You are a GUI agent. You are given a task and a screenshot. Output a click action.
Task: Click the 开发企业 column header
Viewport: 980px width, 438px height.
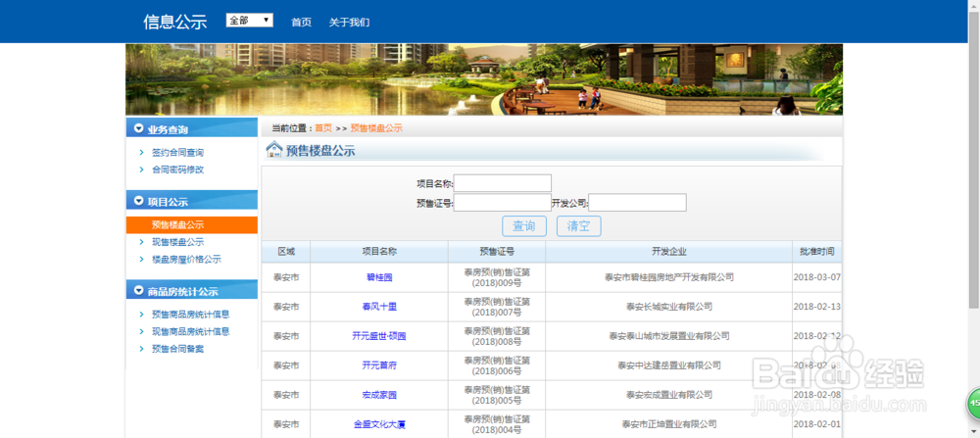click(x=668, y=252)
